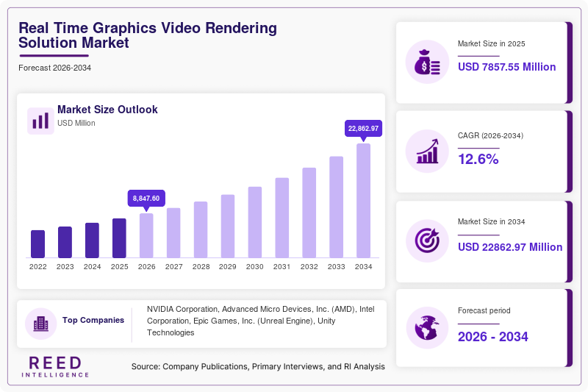Click the 2024 bar in the chart
The image size is (588, 392).
(93, 240)
